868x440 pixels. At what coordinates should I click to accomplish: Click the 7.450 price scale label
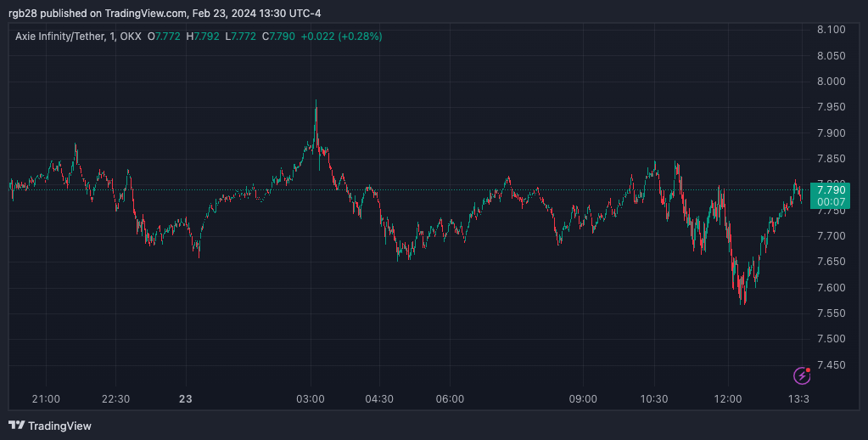pos(830,365)
